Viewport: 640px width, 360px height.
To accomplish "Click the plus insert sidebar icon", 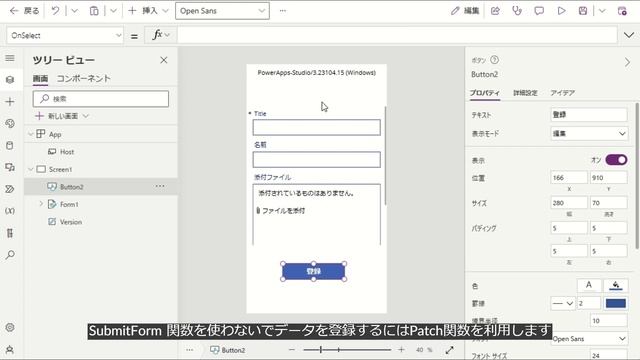I will pyautogui.click(x=10, y=102).
